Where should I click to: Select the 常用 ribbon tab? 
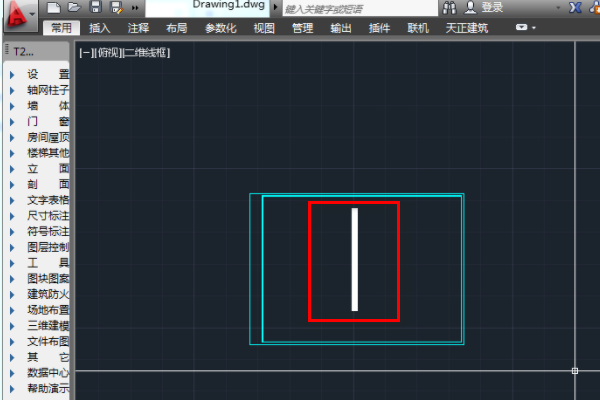tap(61, 28)
